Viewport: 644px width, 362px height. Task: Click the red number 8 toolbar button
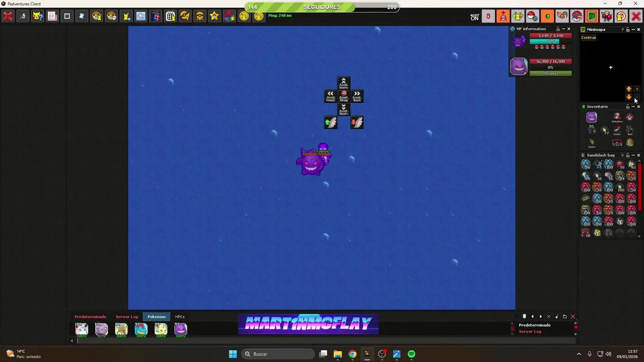[488, 16]
